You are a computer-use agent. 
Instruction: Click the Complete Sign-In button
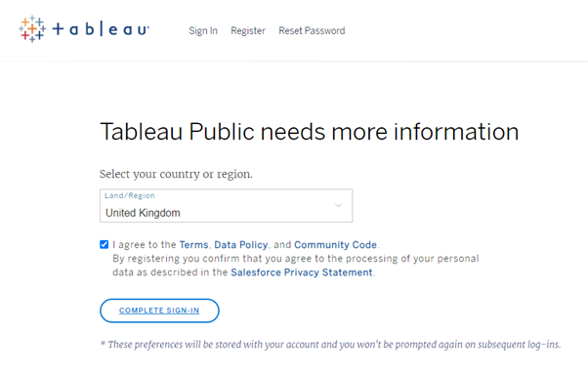pyautogui.click(x=159, y=311)
